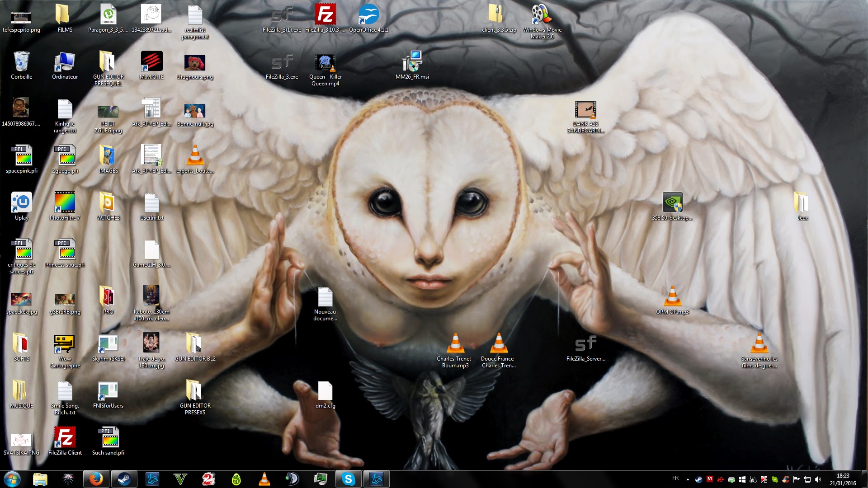Screen dimensions: 868x488
Task: Select the exports_bouta VLC file
Action: [195, 160]
